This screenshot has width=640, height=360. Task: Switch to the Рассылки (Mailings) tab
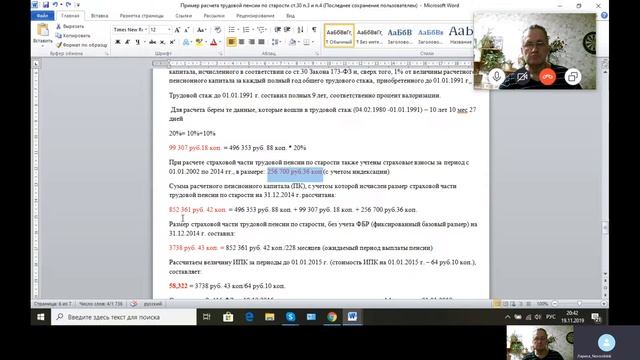[x=214, y=16]
